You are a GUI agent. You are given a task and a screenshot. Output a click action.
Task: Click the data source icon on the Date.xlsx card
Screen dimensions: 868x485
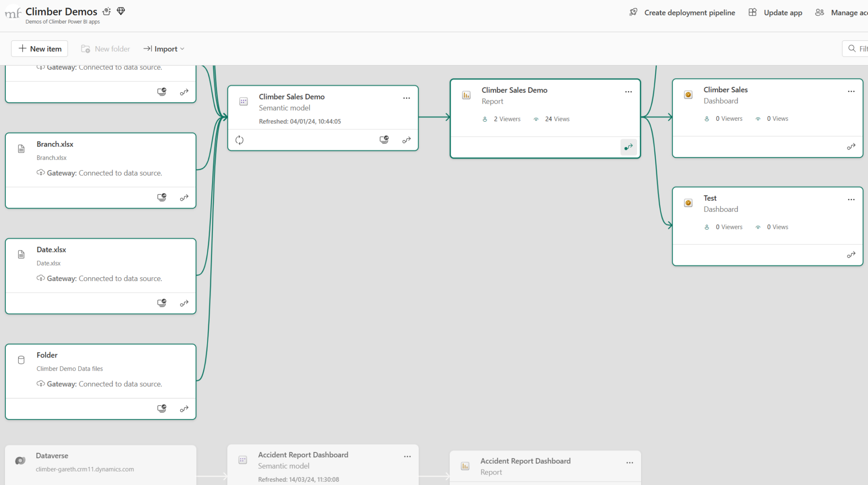coord(161,303)
